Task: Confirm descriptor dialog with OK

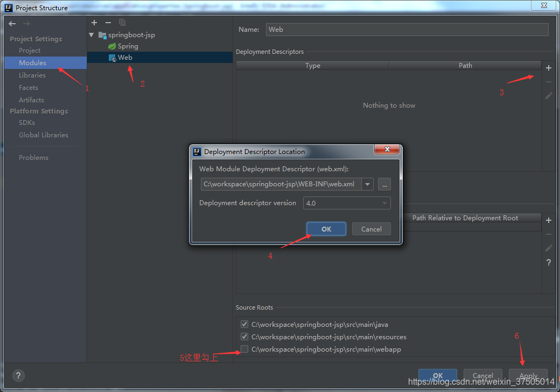Action: click(326, 229)
